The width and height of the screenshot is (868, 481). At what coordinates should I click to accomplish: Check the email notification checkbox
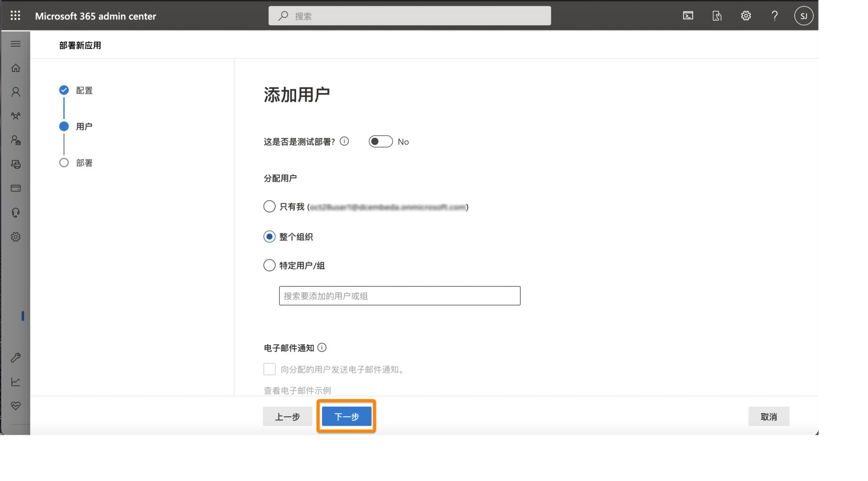coord(269,369)
